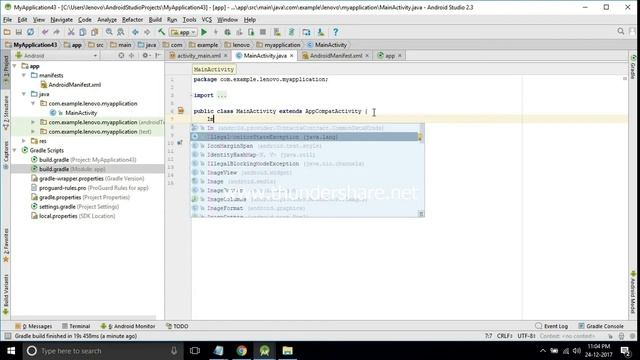Open the File menu
This screenshot has width=640, height=360.
7,20
